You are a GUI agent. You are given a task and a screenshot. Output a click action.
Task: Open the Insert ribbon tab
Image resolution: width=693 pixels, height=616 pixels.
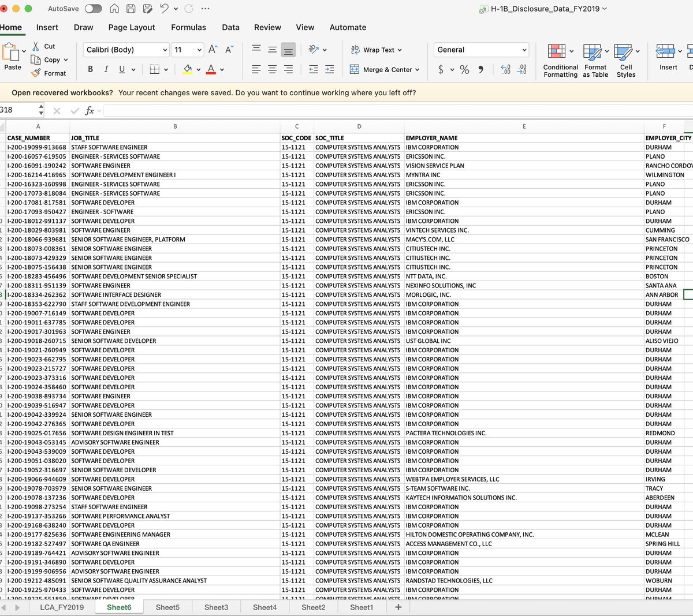coord(47,27)
